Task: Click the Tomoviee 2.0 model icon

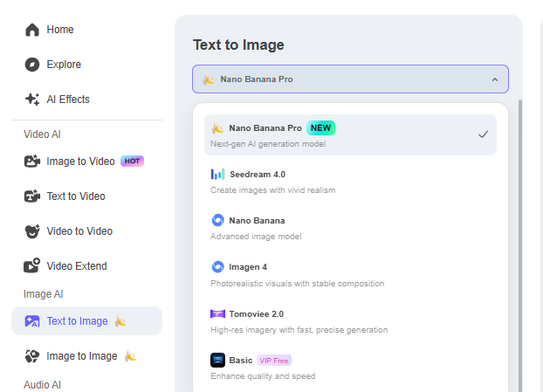Action: point(217,313)
